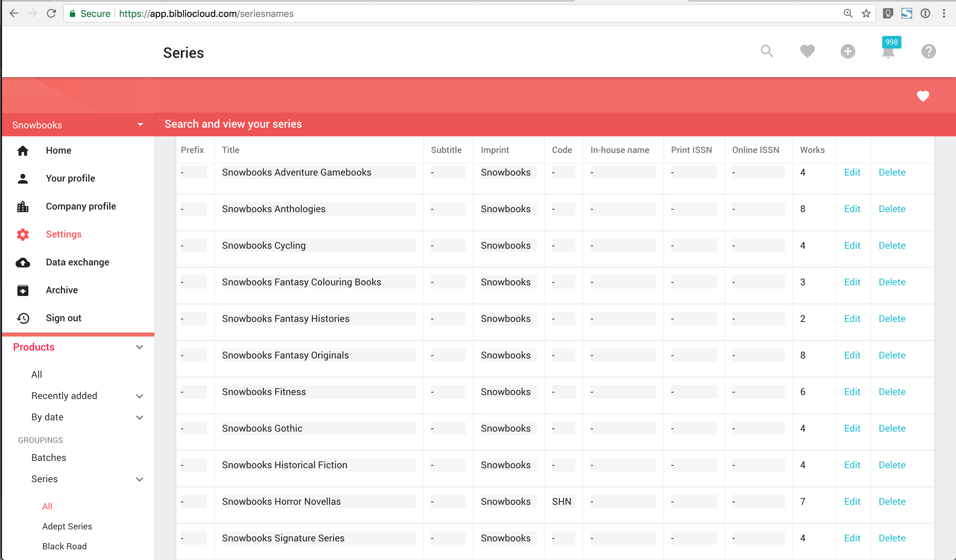Open Adept Series in sidebar
Viewport: 956px width, 560px height.
(67, 526)
